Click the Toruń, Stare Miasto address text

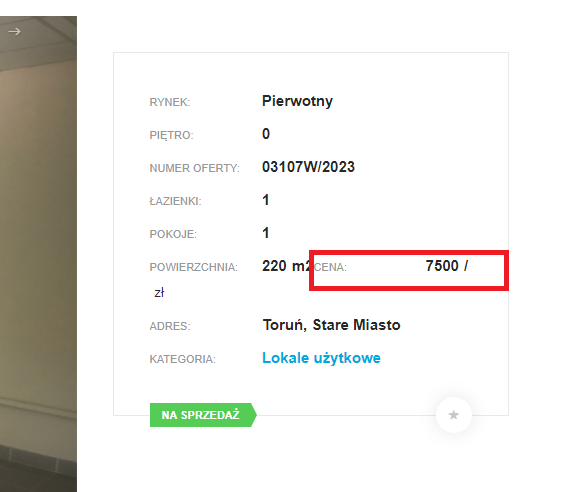click(x=332, y=325)
